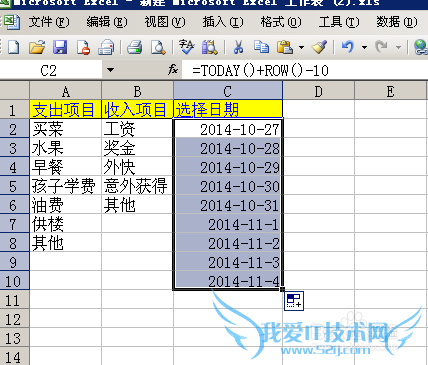Viewport: 428px width, 365px height.
Task: Click the Select All corner box
Action: click(x=15, y=91)
